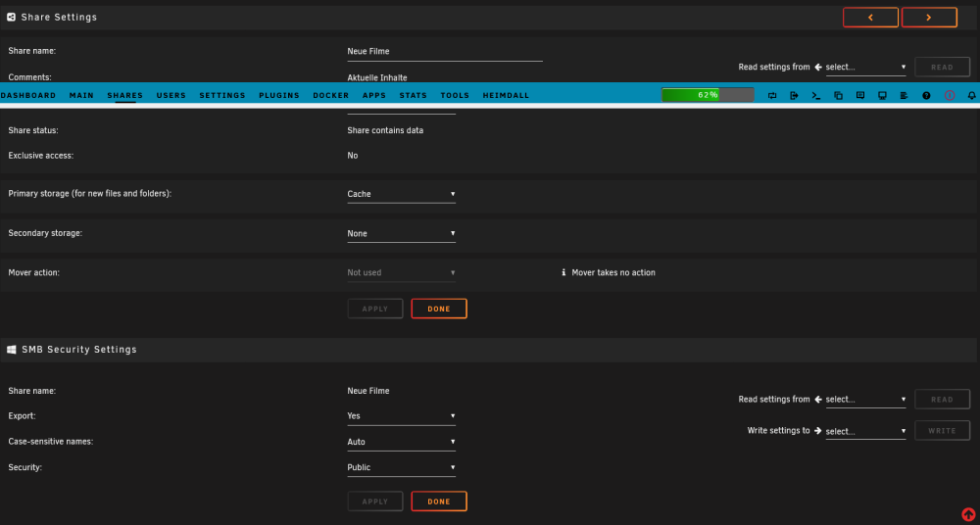980x525 pixels.
Task: Open the Secondary storage dropdown
Action: tap(401, 234)
